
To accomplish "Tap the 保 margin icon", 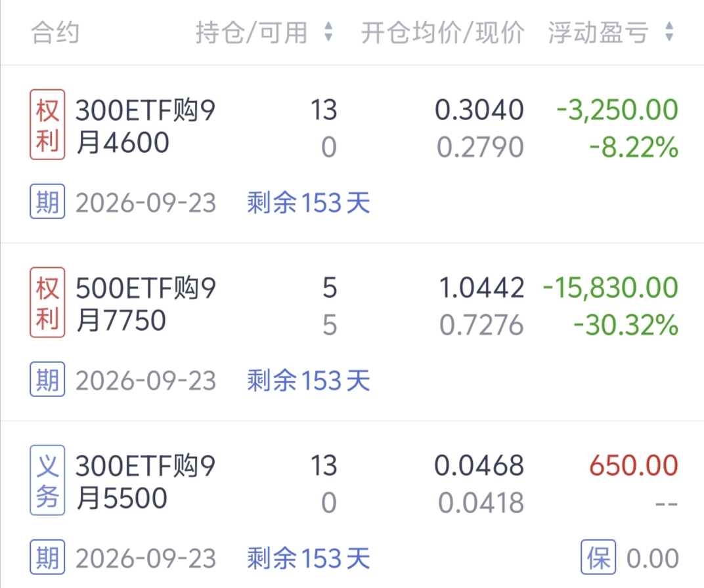I will pos(599,558).
